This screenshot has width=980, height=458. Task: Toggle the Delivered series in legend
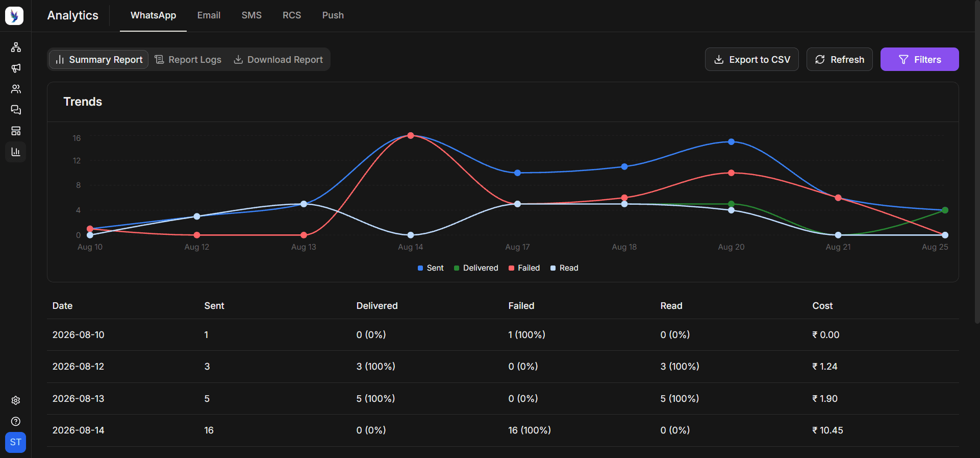(x=476, y=268)
